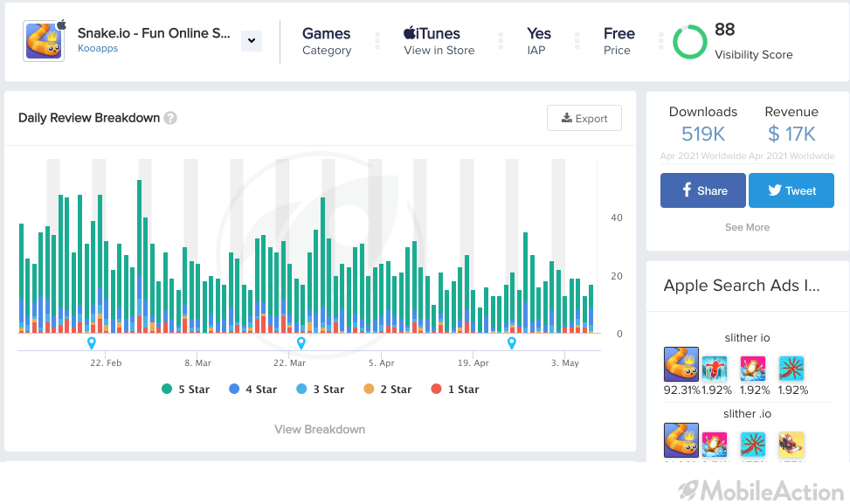Click the Visibility Score value 88
The width and height of the screenshot is (850, 504).
point(725,30)
